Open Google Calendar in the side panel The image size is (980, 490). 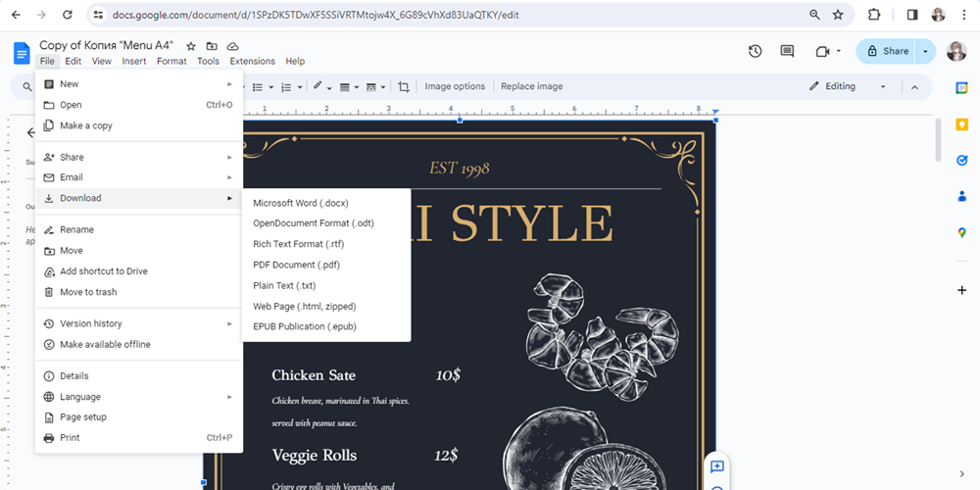[x=962, y=88]
